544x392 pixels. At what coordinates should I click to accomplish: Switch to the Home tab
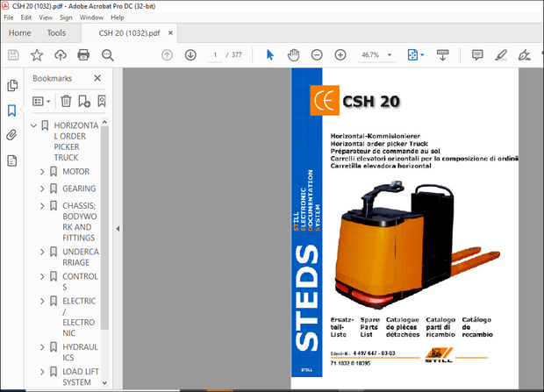tap(20, 33)
